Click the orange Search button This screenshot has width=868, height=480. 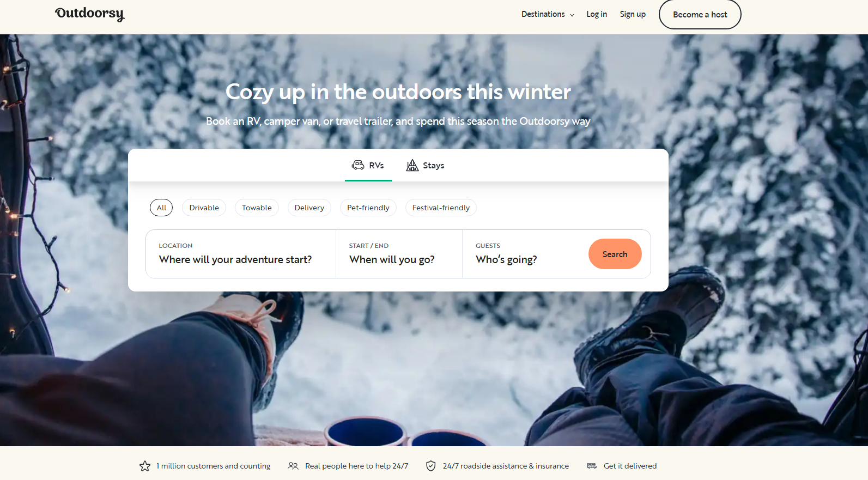point(615,254)
